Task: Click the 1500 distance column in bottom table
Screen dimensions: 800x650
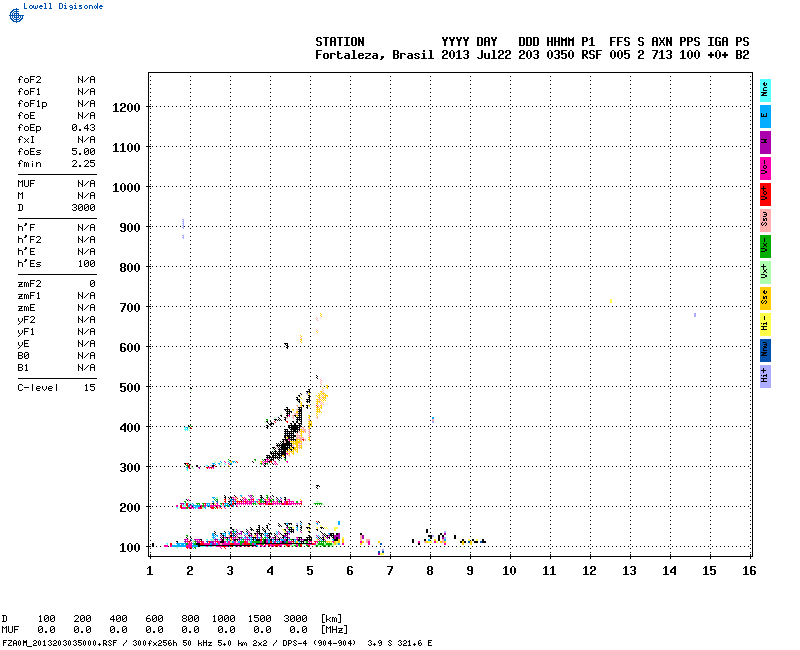Action: coord(260,618)
